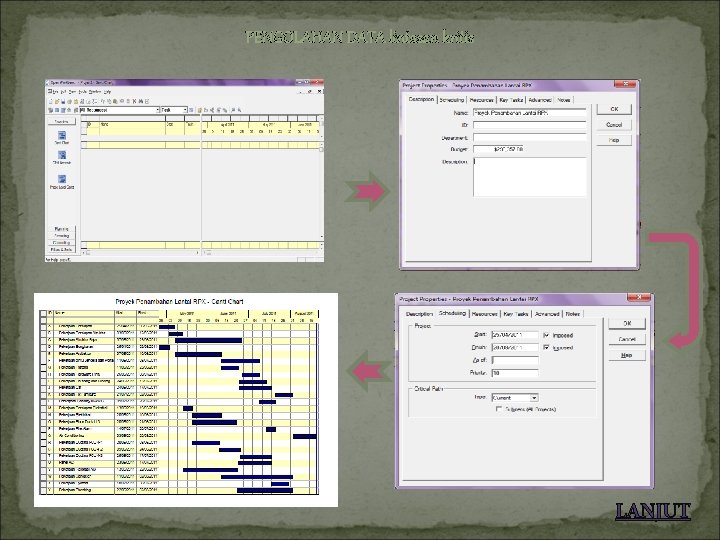The image size is (720, 540).
Task: Click the Priority field showing 10
Action: pyautogui.click(x=515, y=373)
